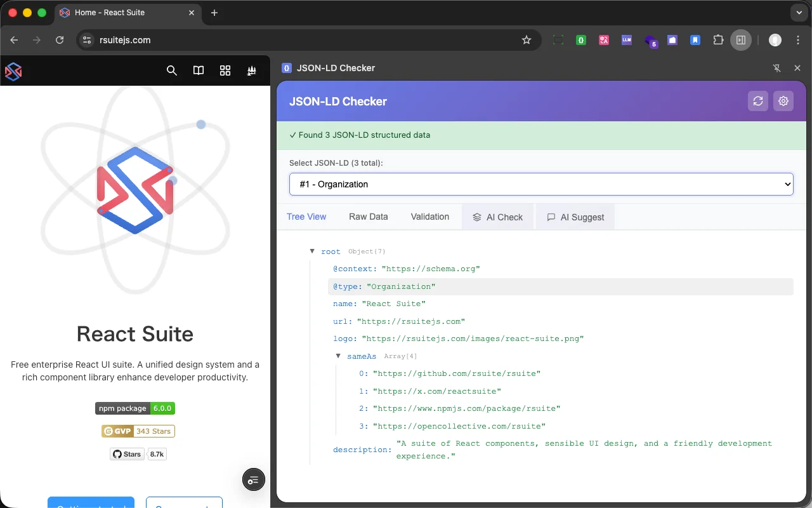Open the AI Suggest tab
Image resolution: width=812 pixels, height=508 pixels.
click(575, 217)
